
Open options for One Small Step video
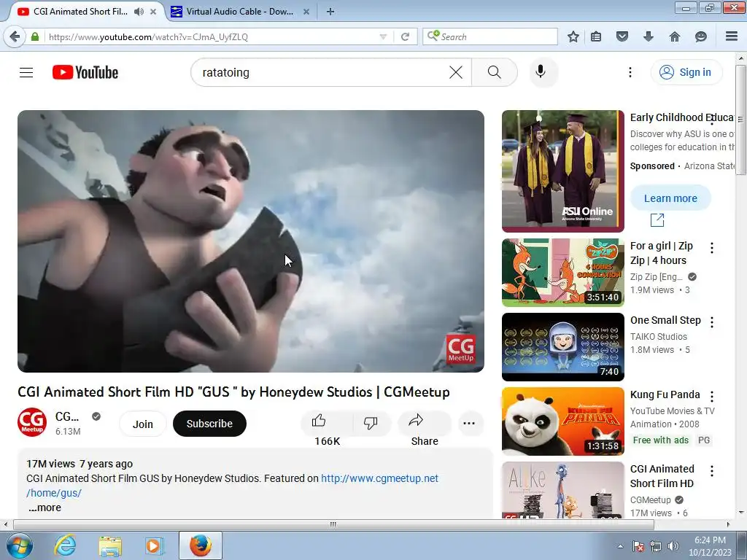(x=712, y=322)
